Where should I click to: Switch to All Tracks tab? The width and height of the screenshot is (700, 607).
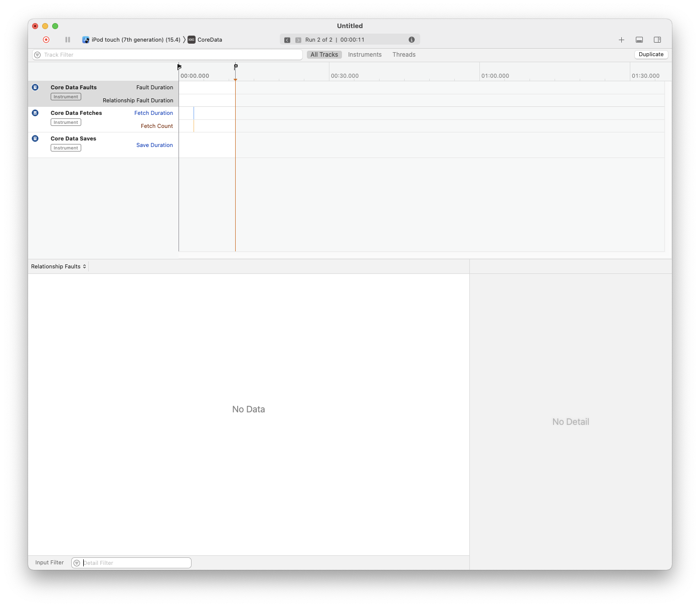point(324,55)
